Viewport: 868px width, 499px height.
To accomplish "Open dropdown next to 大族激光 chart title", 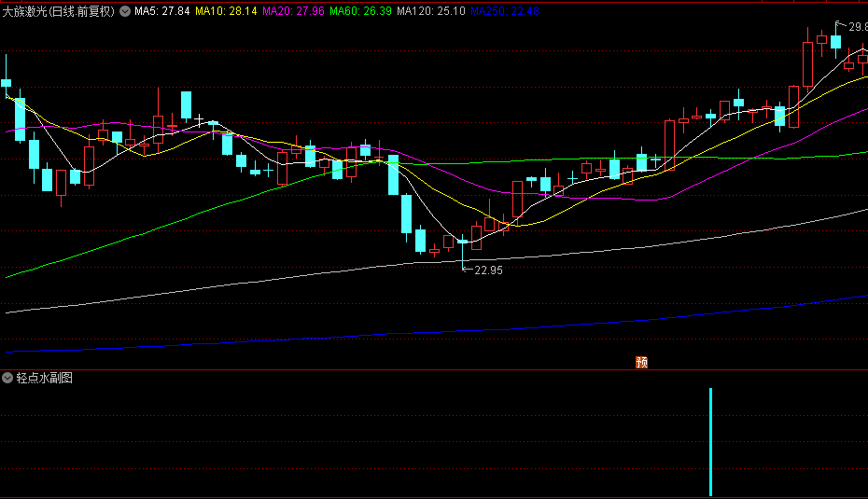I will point(125,11).
